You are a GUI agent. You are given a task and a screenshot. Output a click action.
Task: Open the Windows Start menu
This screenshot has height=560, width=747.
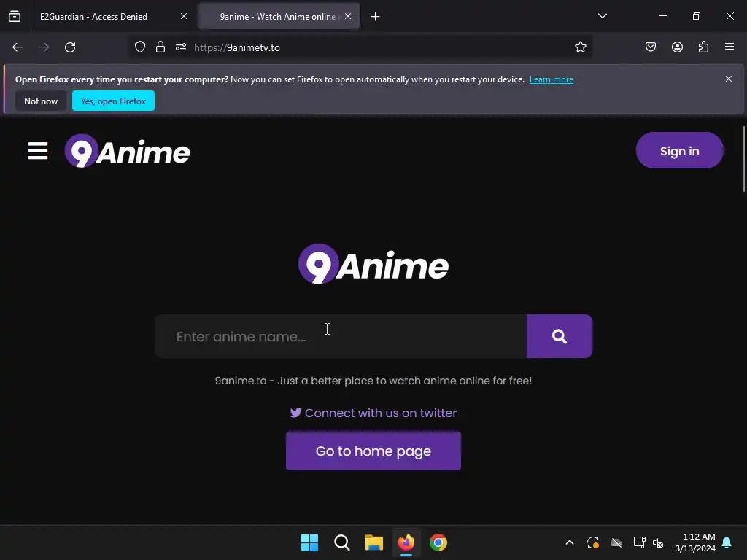pyautogui.click(x=309, y=542)
